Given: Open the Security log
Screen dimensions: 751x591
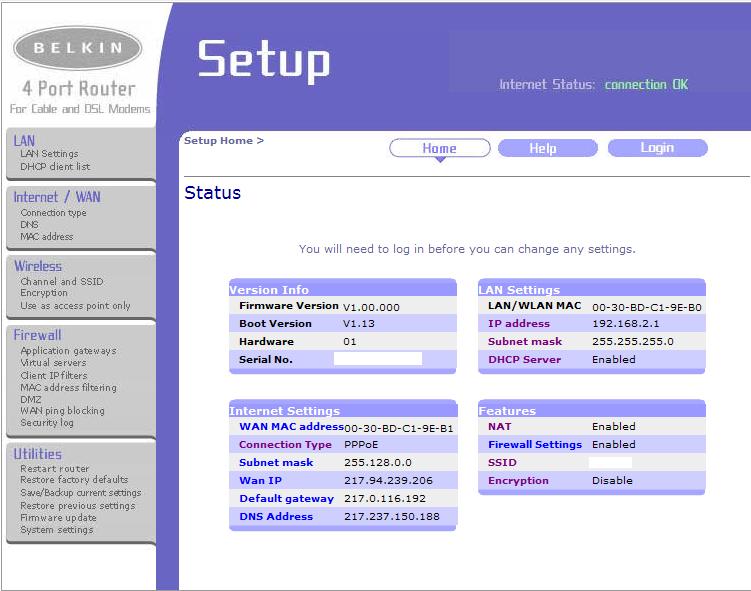Looking at the screenshot, I should point(47,422).
